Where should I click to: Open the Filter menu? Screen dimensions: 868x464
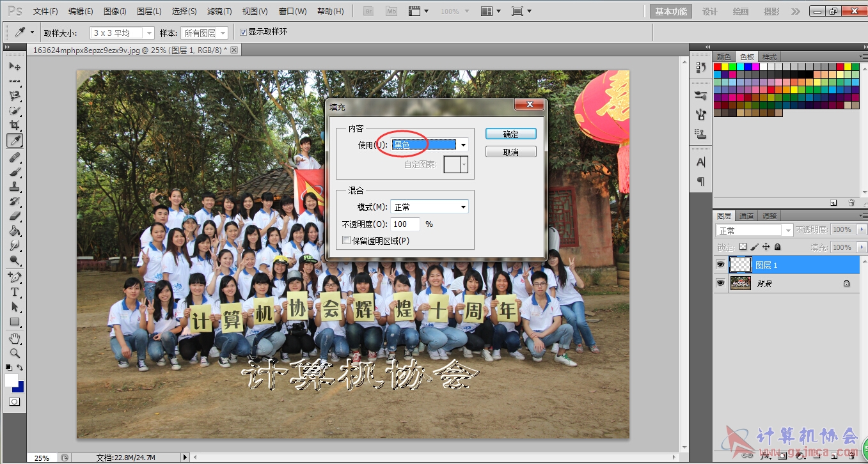(219, 12)
